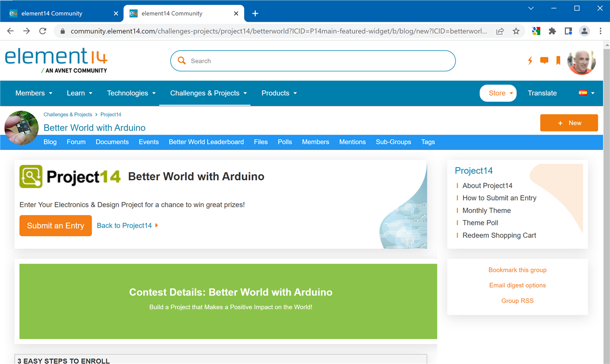Switch to the Blog tab
610x364 pixels.
tap(50, 142)
